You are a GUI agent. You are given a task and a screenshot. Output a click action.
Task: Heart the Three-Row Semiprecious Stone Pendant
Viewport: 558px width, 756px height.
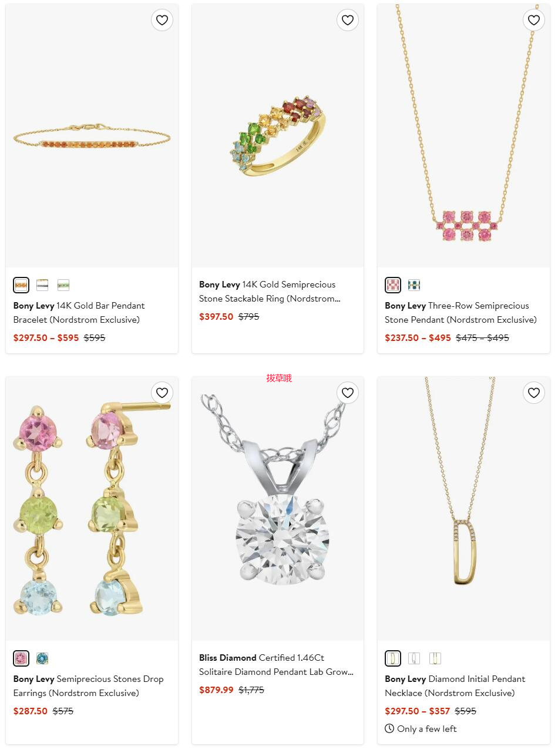(534, 20)
